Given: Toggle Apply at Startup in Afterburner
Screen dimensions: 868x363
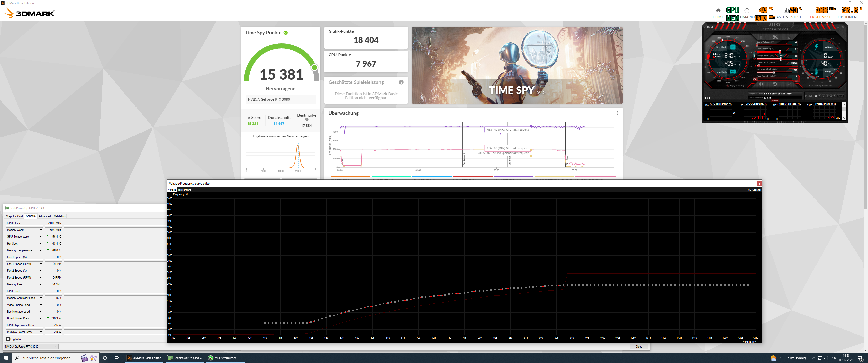Looking at the screenshot, I should coord(728,86).
